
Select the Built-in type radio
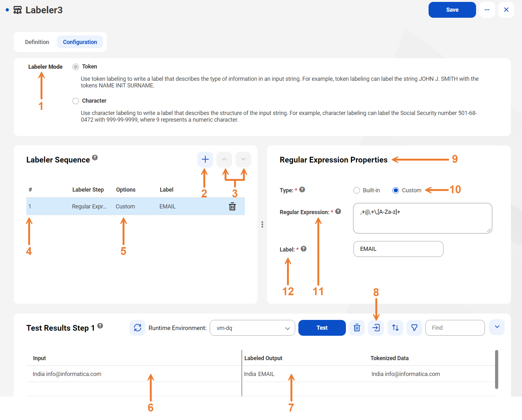357,190
